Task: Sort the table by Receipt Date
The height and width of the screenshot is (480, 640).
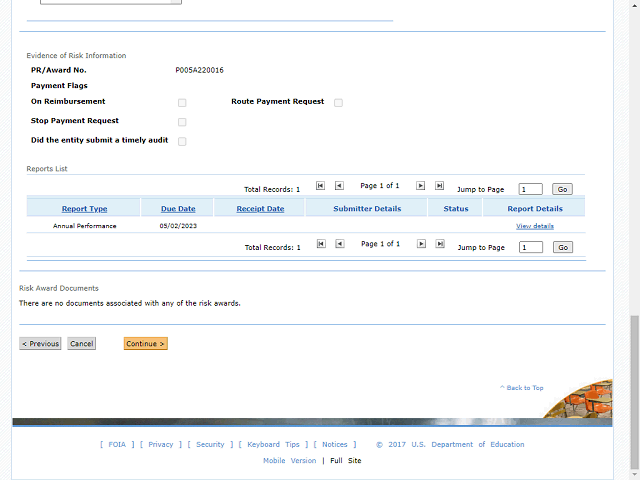Action: pos(260,209)
